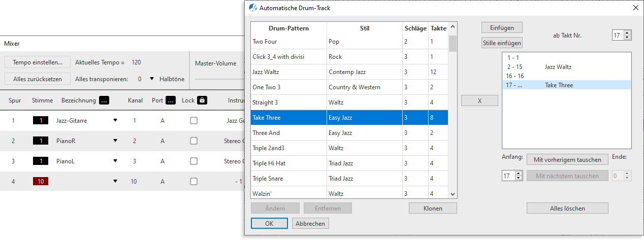Click the red voice badge 10 on track 4
The height and width of the screenshot is (241, 644).
tap(41, 181)
